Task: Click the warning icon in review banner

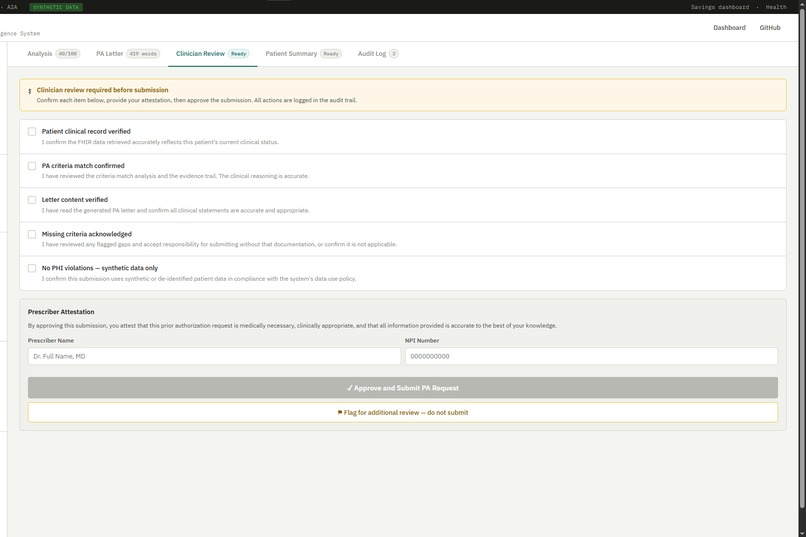Action: pos(29,91)
